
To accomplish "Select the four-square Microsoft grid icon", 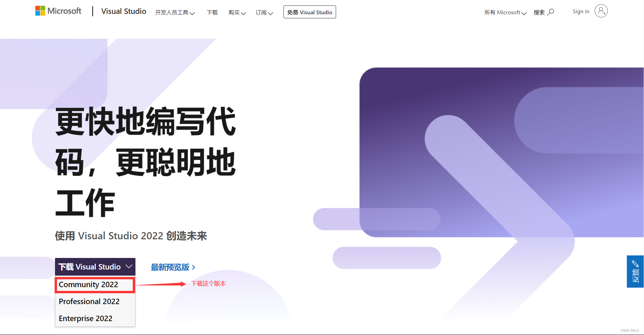I will pos(40,11).
